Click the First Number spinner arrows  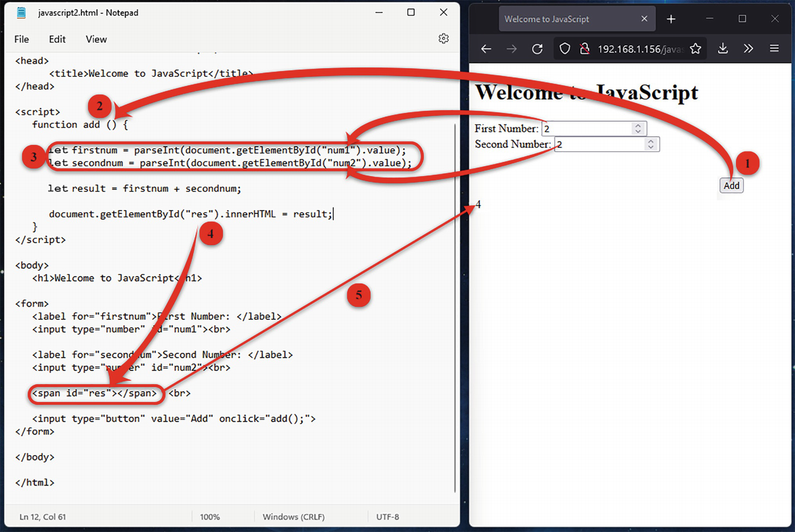click(638, 129)
